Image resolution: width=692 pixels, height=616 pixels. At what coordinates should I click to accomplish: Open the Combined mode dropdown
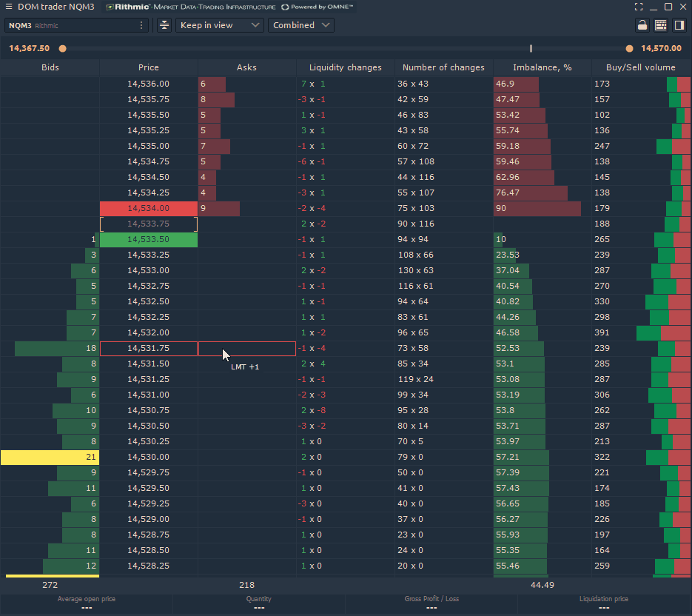301,24
